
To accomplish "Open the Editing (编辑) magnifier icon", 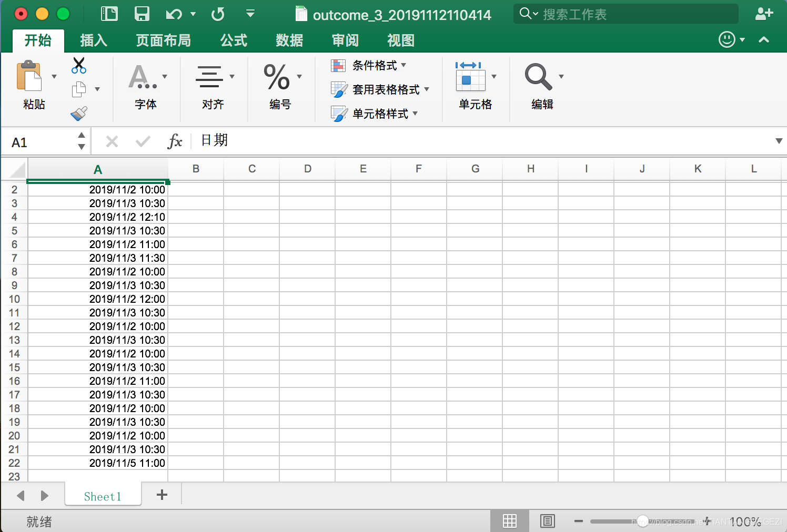I will point(539,77).
